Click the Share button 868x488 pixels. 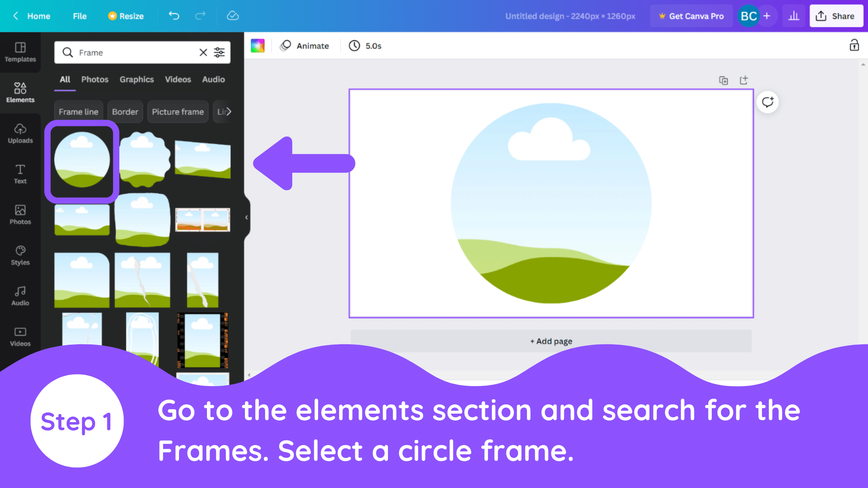[836, 16]
